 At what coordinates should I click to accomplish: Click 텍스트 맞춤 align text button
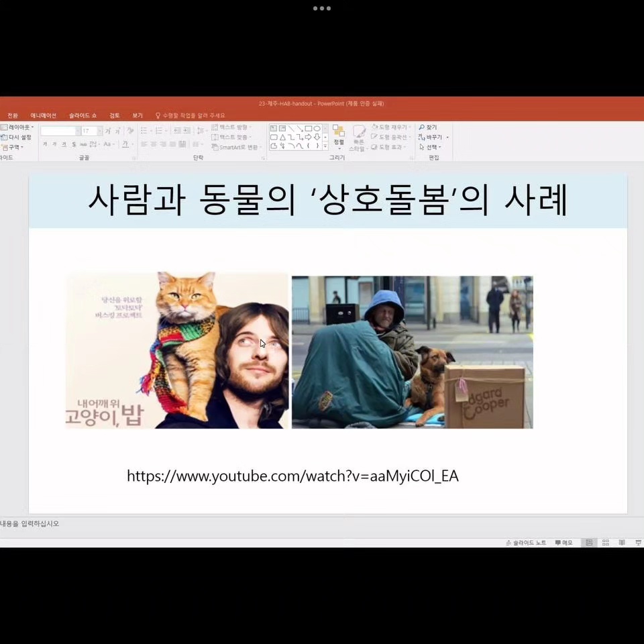click(231, 137)
